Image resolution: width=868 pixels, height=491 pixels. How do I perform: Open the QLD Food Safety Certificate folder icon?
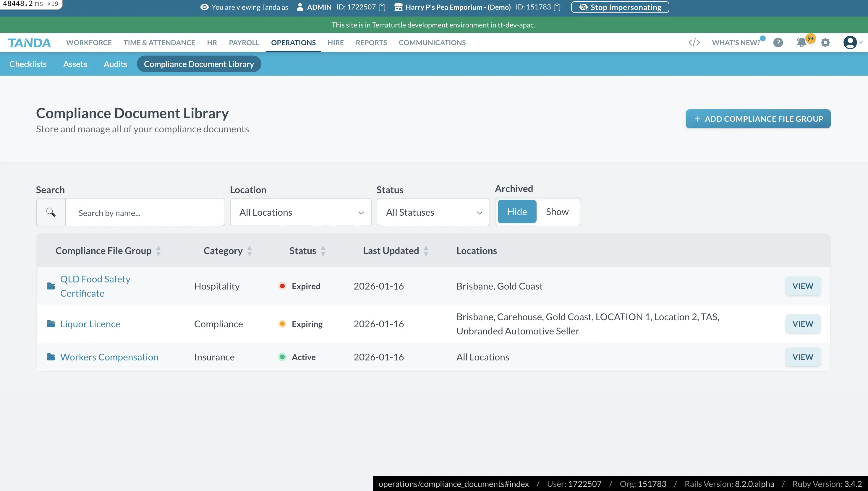tap(51, 286)
